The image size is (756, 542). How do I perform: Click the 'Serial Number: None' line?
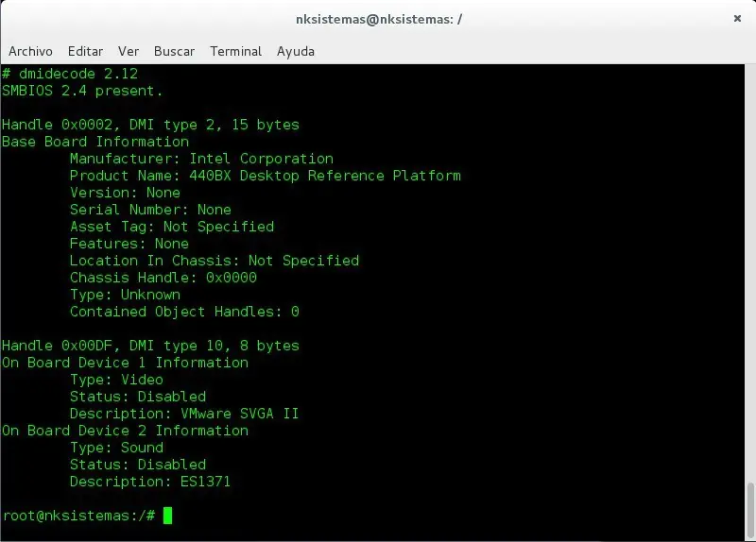150,210
